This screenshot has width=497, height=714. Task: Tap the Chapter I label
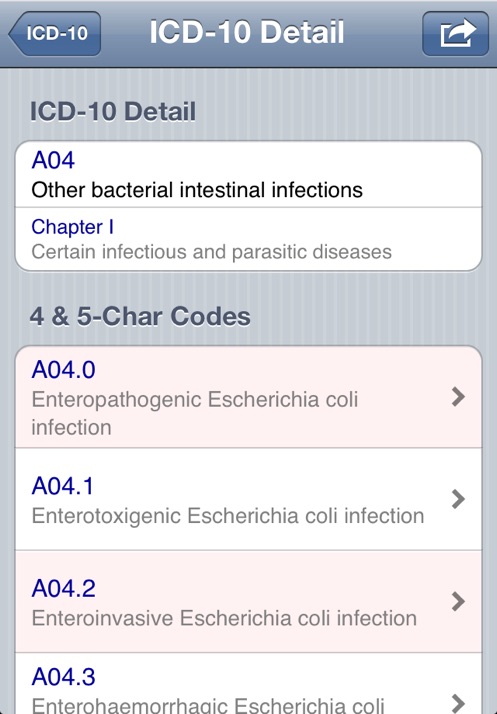72,227
